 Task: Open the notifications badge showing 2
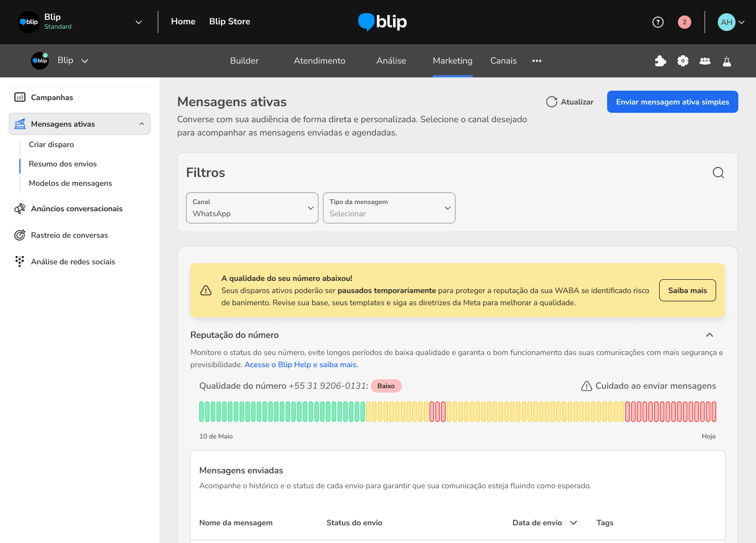click(x=684, y=22)
